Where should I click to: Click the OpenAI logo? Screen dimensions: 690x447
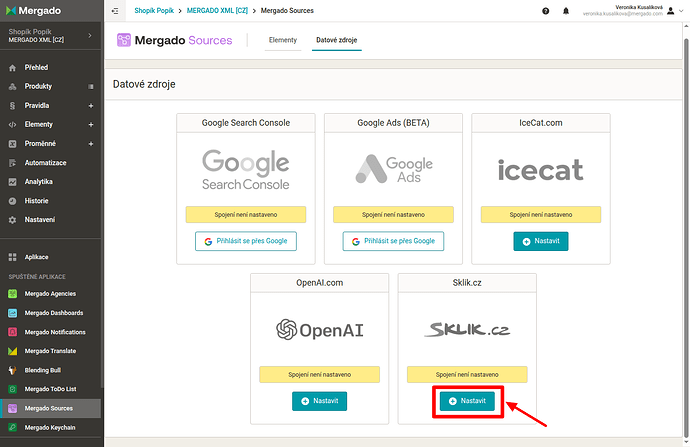coord(320,330)
